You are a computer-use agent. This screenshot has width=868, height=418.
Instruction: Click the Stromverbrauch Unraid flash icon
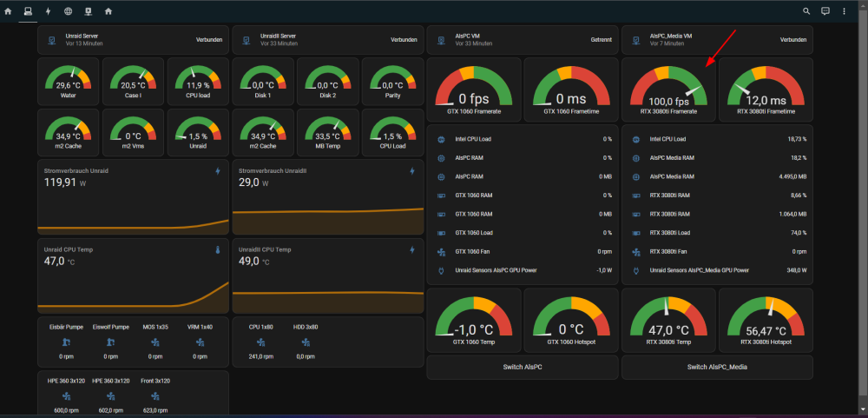click(218, 171)
